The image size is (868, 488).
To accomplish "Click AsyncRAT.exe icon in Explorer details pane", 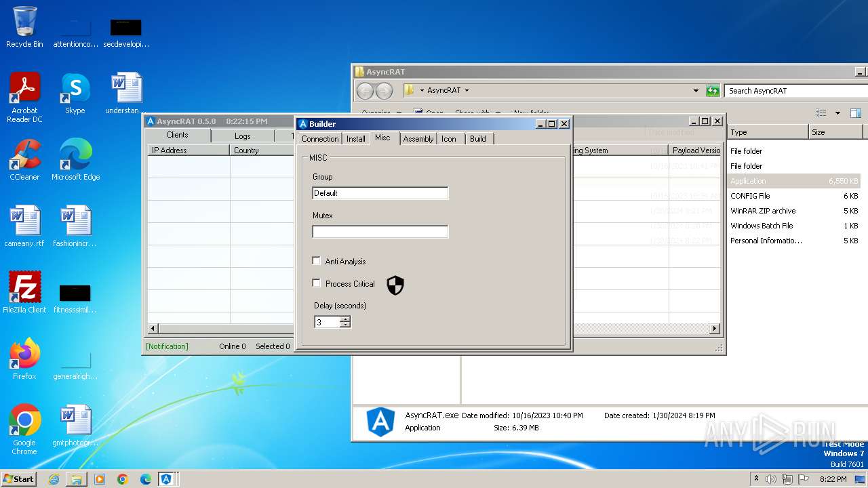I will [380, 421].
